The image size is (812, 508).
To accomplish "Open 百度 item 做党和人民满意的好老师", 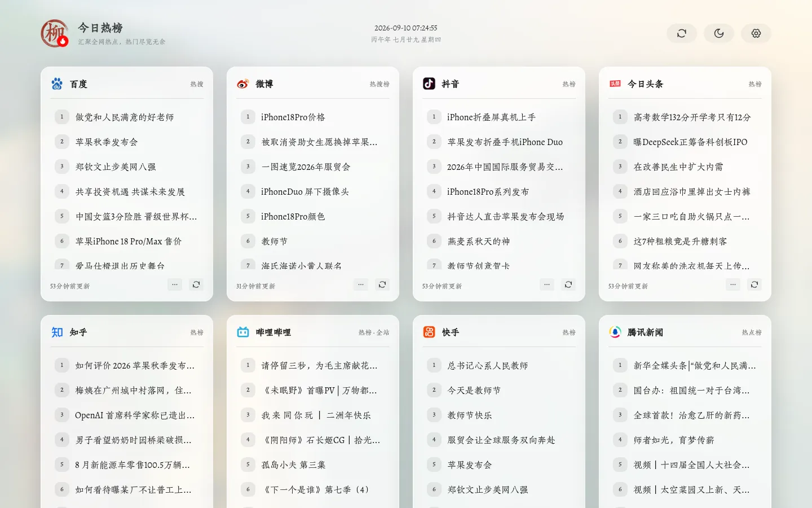I will coord(125,117).
